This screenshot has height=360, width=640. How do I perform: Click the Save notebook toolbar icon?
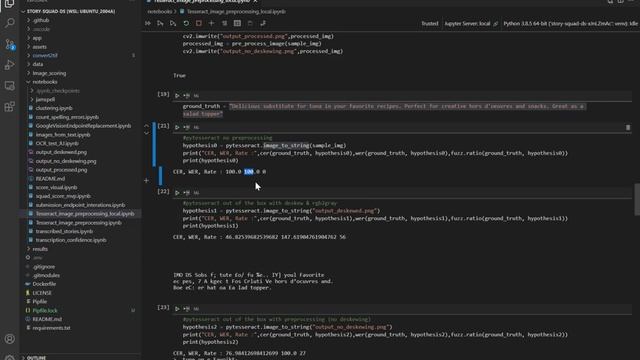point(250,24)
